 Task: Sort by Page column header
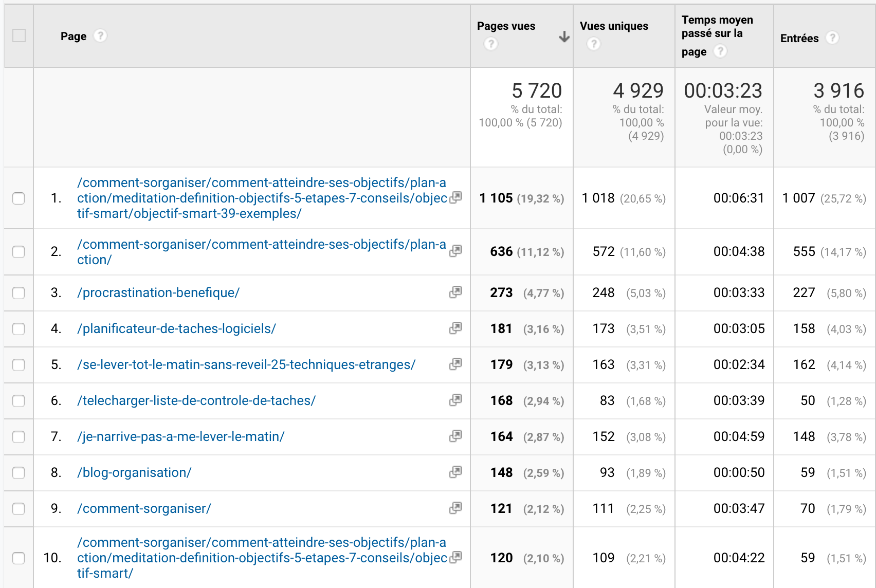(74, 36)
